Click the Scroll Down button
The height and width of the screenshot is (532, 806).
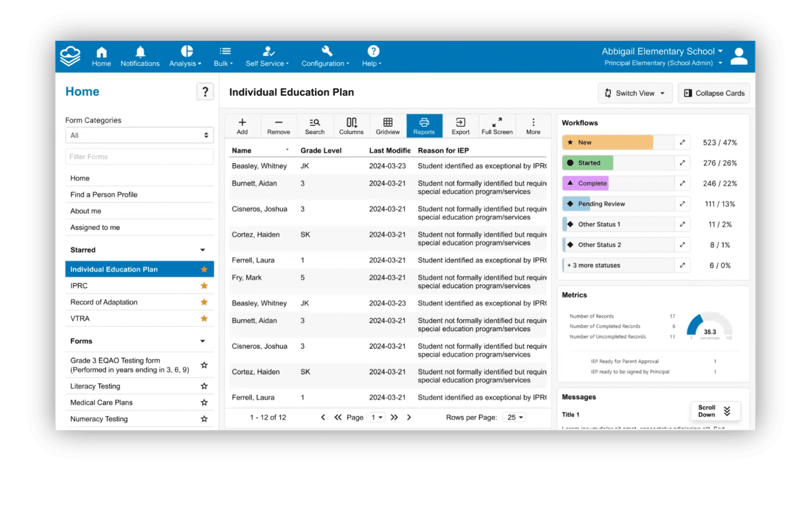pos(715,411)
